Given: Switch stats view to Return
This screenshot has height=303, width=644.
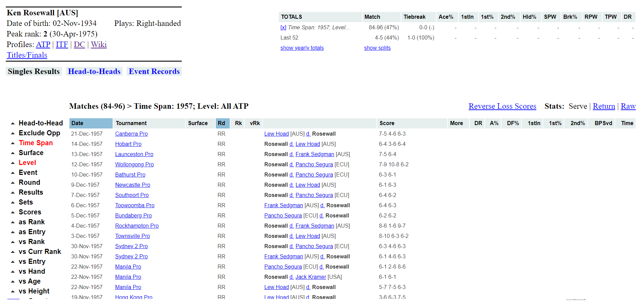Looking at the screenshot, I should pyautogui.click(x=603, y=106).
